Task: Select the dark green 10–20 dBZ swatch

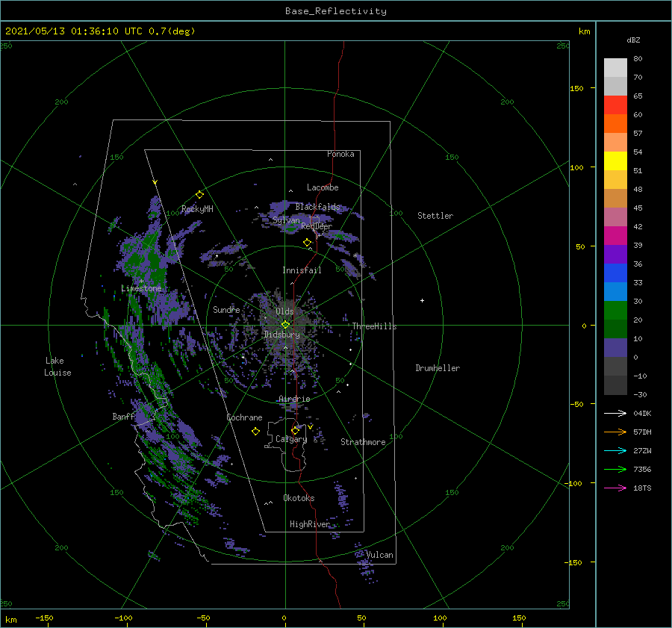Action: click(x=615, y=329)
